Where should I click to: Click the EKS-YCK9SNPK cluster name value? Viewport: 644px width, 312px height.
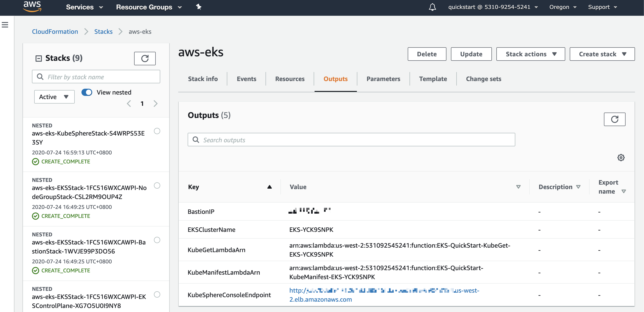pos(311,230)
